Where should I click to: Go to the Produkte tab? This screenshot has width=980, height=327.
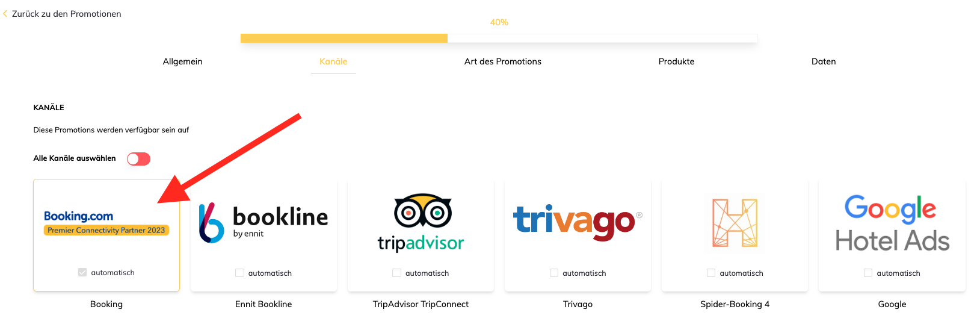(x=676, y=61)
